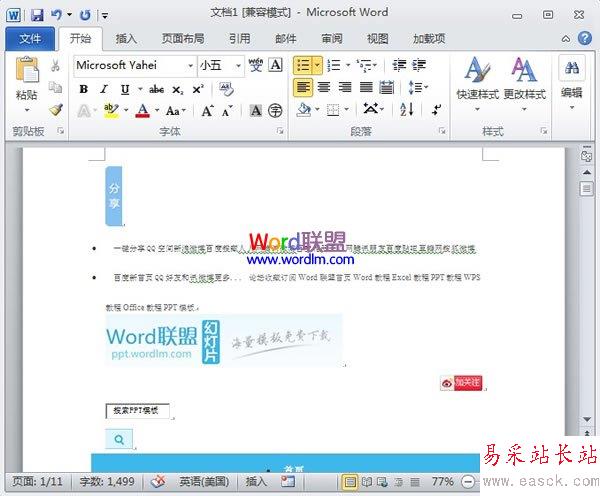Screen dimensions: 600x496
Task: Toggle Underline formatting
Action: [x=125, y=89]
